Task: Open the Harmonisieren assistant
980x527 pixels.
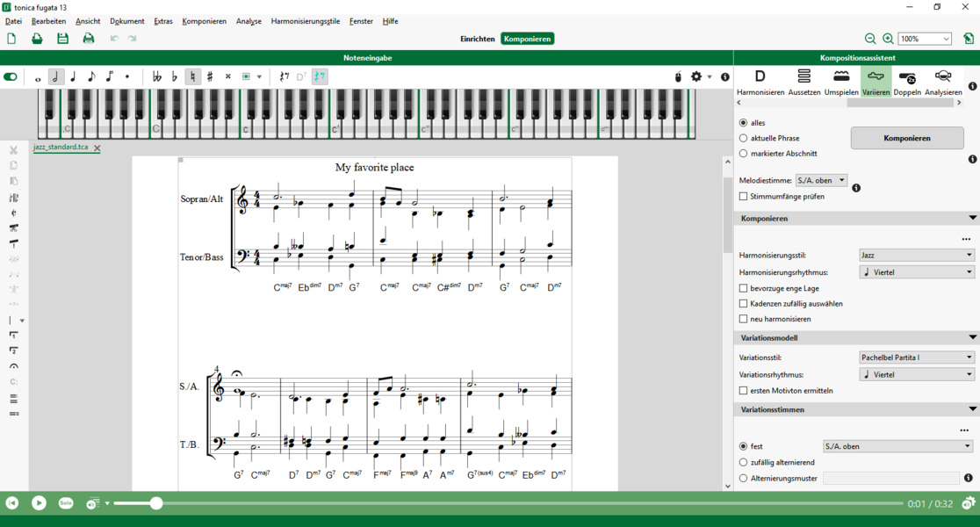Action: click(x=760, y=83)
